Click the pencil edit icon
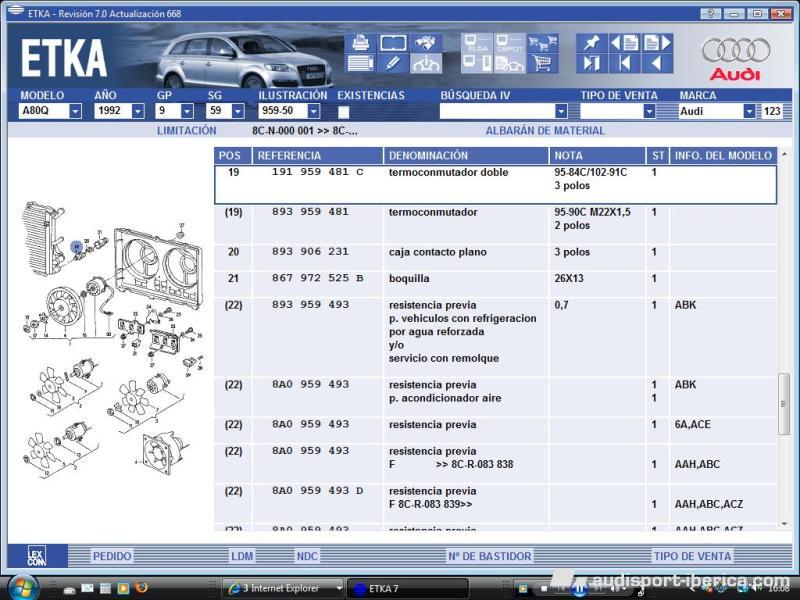800x600 pixels. click(x=393, y=63)
